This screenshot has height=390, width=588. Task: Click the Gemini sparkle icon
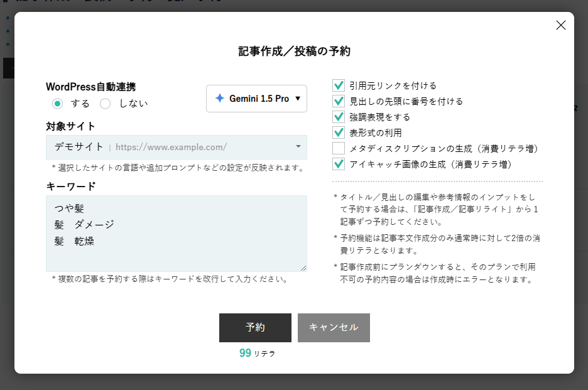(219, 99)
